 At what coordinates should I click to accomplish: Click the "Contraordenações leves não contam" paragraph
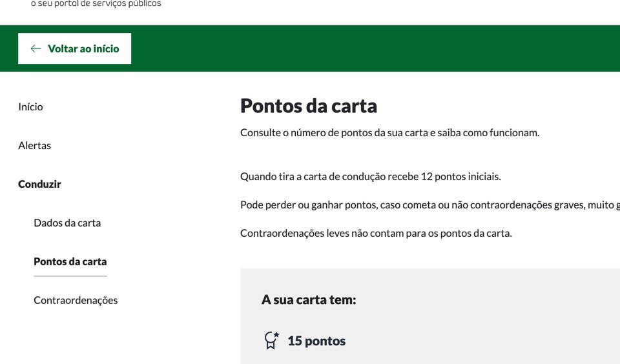[376, 234]
